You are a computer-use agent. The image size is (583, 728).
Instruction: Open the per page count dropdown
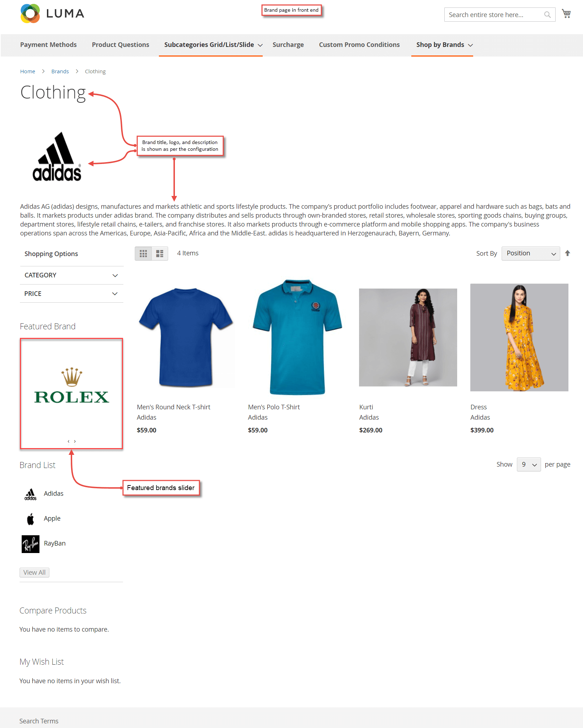(529, 464)
